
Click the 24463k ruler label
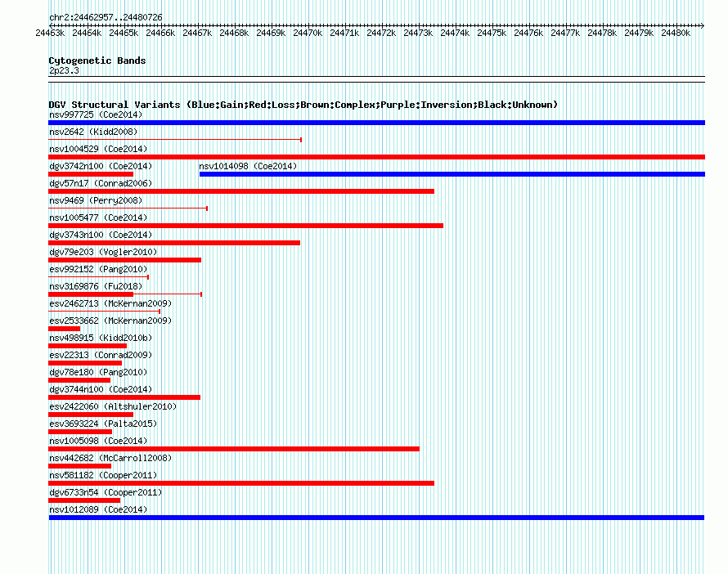[50, 33]
